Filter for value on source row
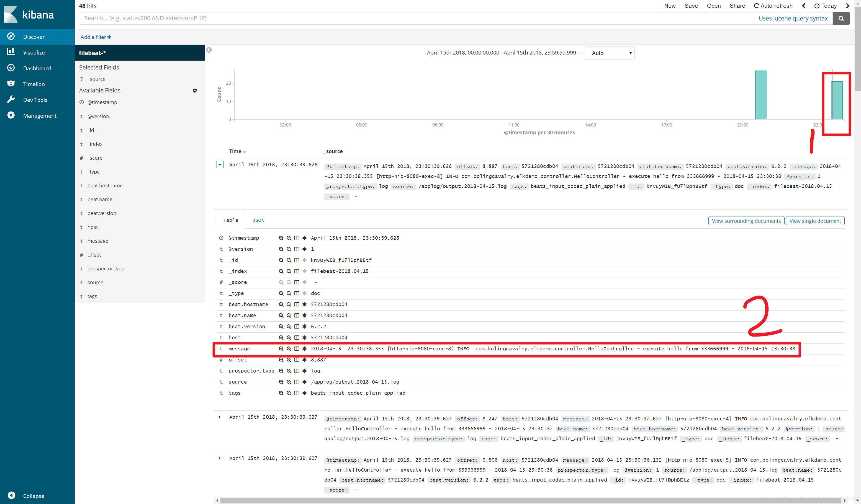This screenshot has height=504, width=861. point(281,382)
